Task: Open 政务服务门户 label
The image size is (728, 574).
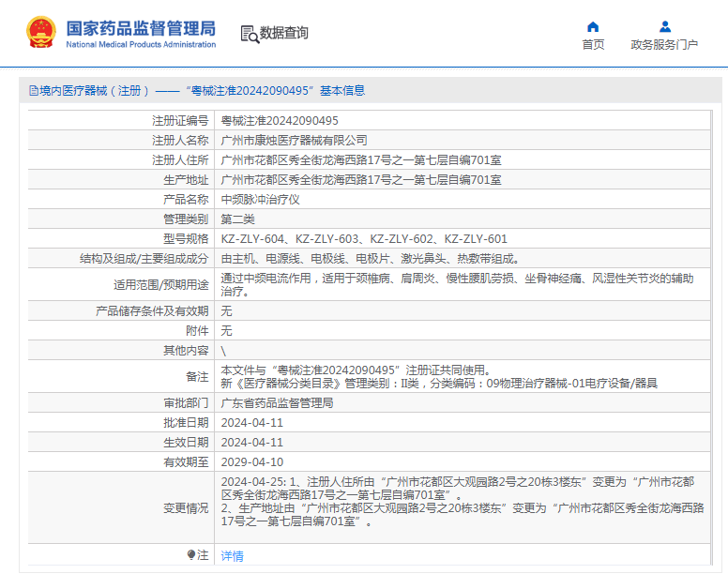Action: 664,44
